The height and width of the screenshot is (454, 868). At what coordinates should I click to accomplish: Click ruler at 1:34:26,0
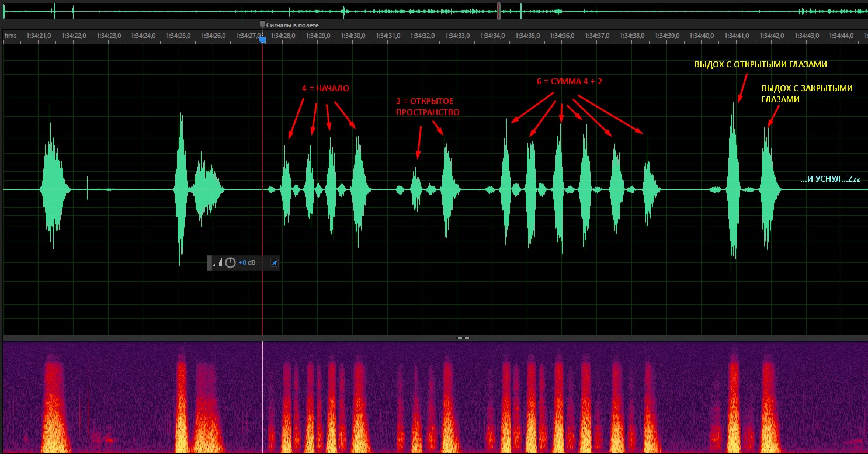(x=213, y=36)
